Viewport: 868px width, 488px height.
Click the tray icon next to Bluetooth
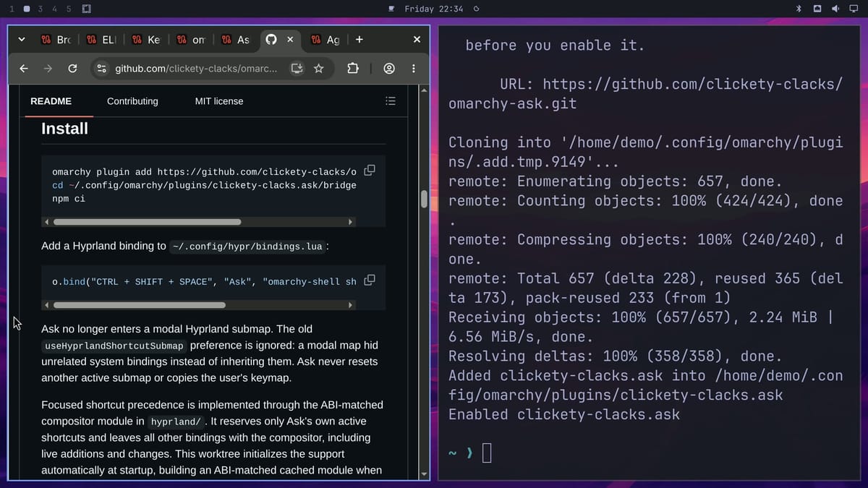(x=817, y=9)
